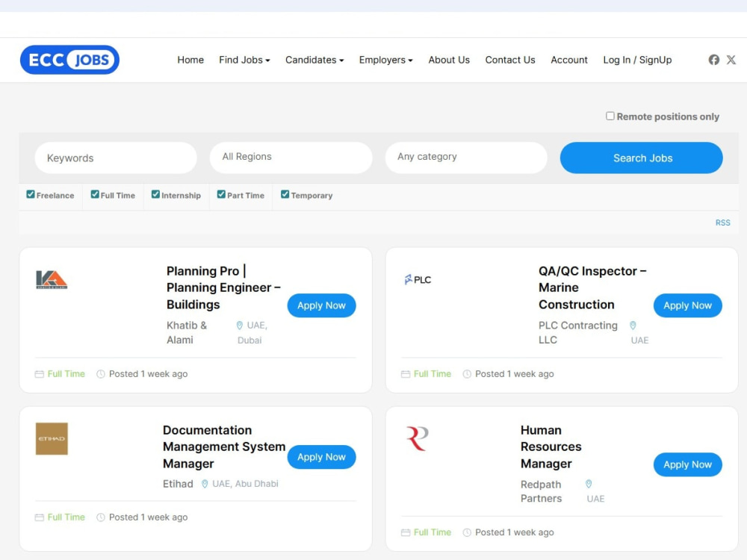The height and width of the screenshot is (560, 747).
Task: Click the PLC company logo
Action: click(418, 279)
